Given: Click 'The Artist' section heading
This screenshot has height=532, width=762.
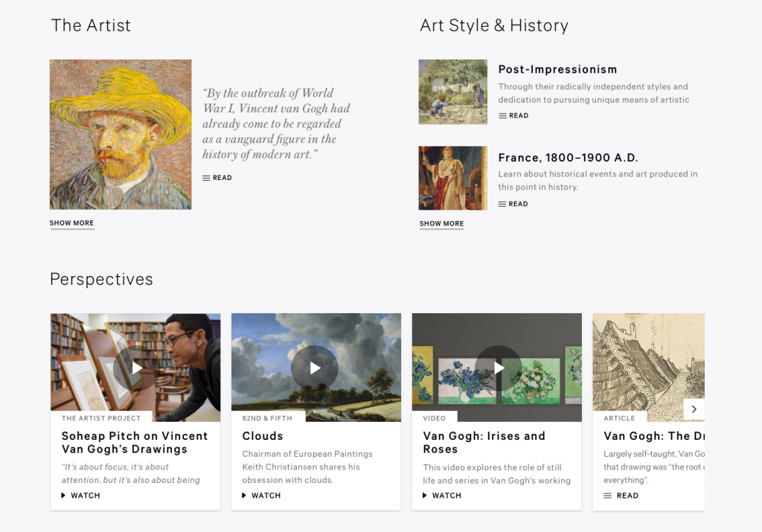Looking at the screenshot, I should click(91, 25).
